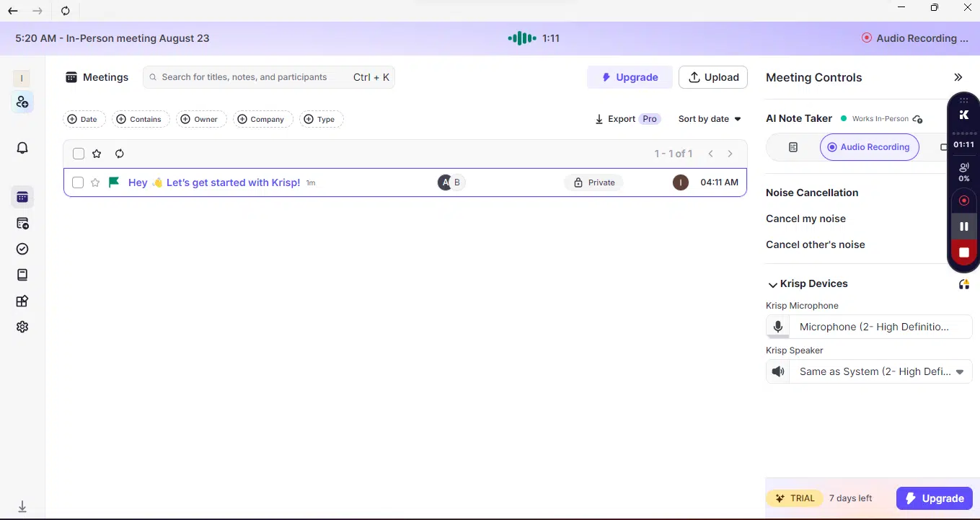Check the select-all meetings checkbox

[x=79, y=154]
